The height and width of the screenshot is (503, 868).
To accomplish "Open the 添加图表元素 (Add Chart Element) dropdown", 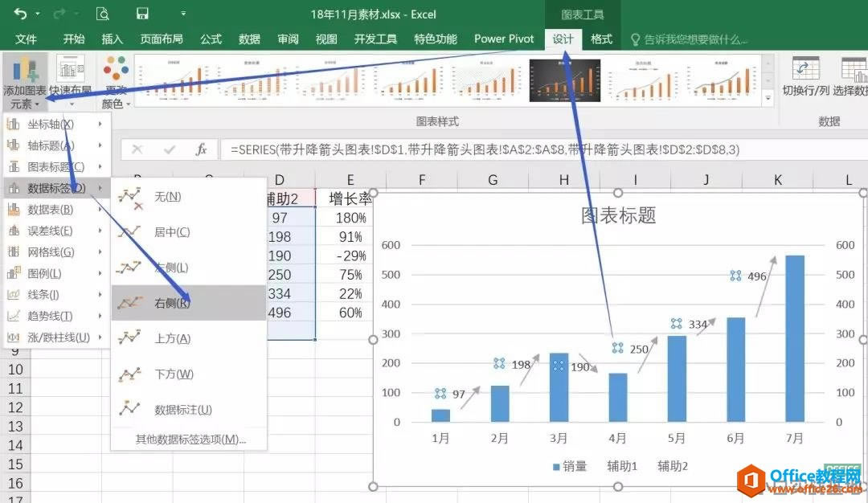I will (x=27, y=84).
